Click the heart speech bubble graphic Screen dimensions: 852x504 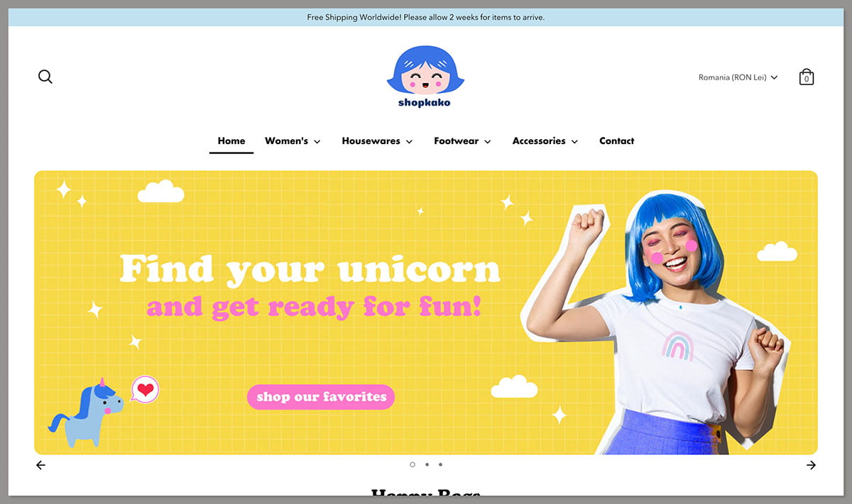coord(146,390)
